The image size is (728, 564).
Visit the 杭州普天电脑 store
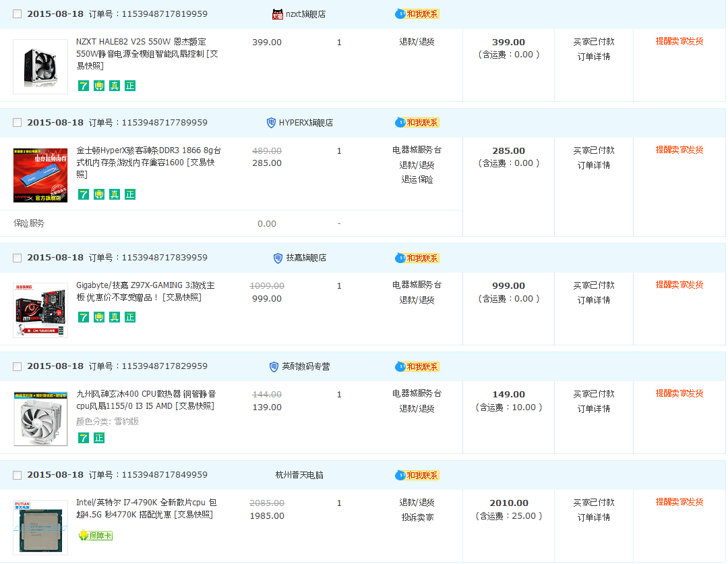pyautogui.click(x=299, y=475)
